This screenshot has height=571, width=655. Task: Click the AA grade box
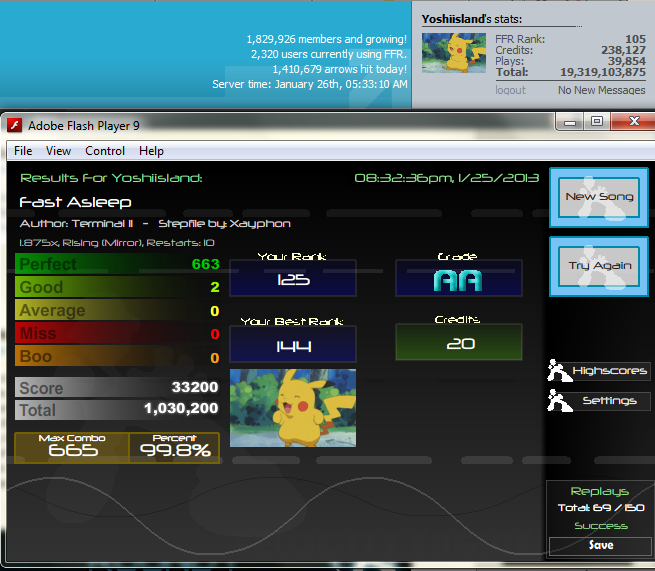(x=458, y=278)
